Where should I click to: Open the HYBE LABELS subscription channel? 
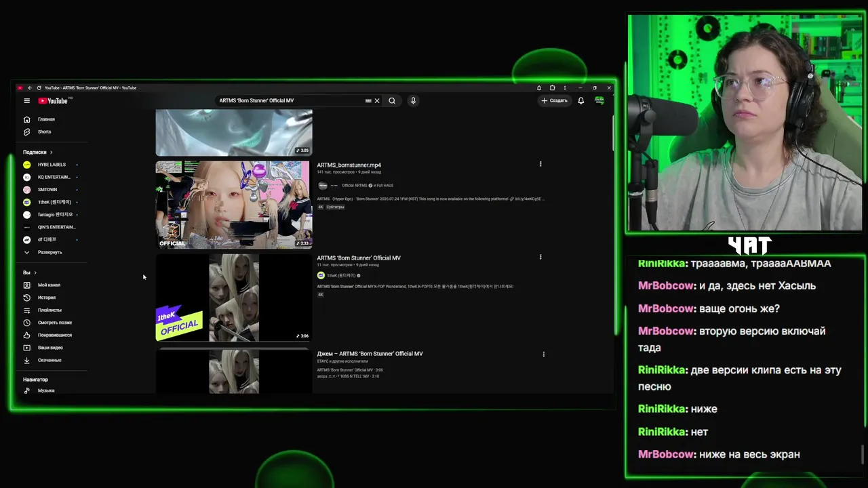[x=52, y=165]
